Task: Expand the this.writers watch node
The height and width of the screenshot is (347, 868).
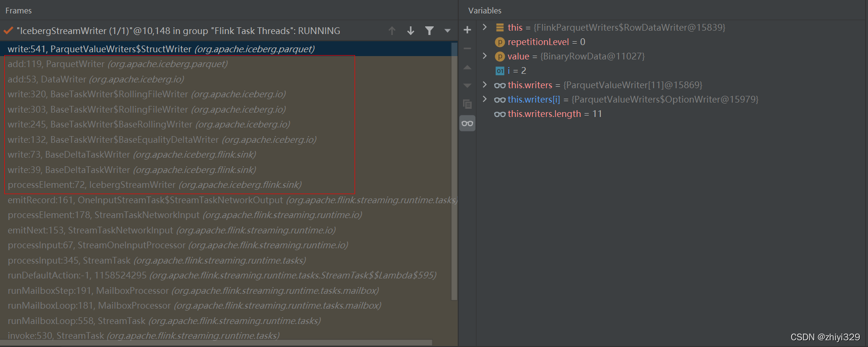Action: click(x=485, y=85)
